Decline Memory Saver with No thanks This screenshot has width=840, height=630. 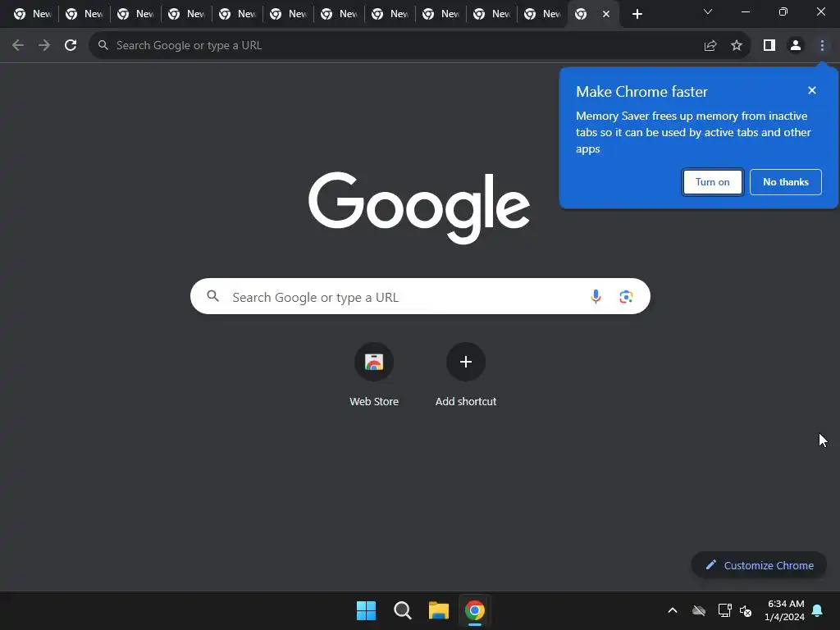(785, 182)
